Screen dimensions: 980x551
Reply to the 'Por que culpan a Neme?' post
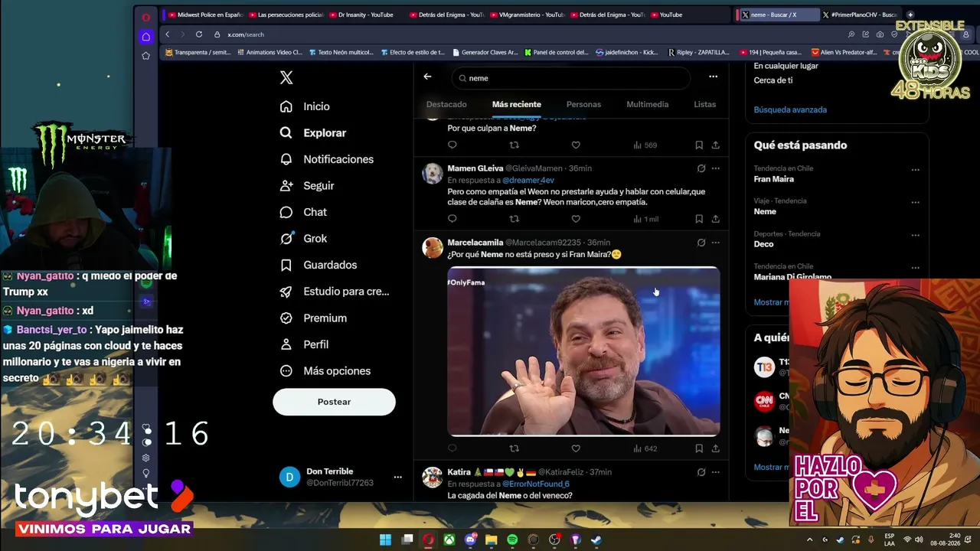click(452, 145)
